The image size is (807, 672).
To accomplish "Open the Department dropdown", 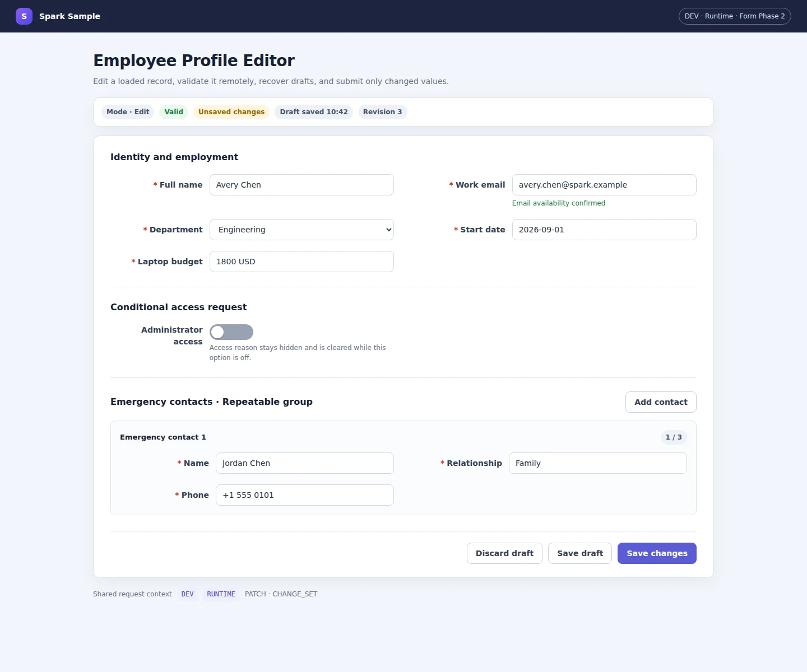I will [302, 230].
